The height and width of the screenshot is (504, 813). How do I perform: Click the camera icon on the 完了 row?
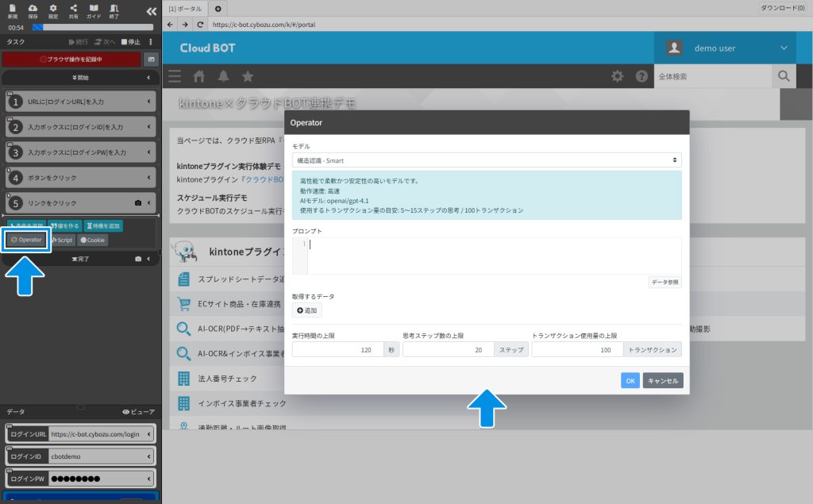[x=138, y=259]
